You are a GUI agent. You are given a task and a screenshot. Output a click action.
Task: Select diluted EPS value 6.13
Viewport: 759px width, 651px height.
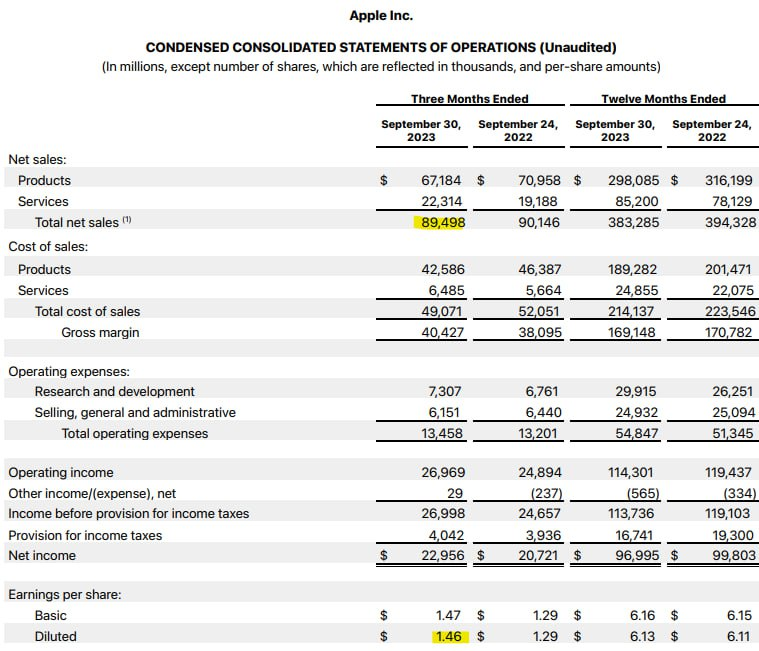(x=642, y=636)
